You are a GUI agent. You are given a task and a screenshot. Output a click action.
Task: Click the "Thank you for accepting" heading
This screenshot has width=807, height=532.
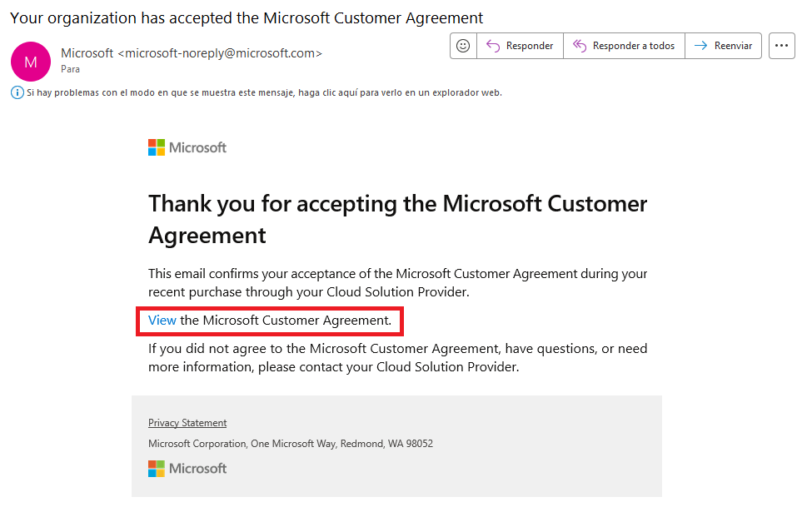pyautogui.click(x=397, y=219)
